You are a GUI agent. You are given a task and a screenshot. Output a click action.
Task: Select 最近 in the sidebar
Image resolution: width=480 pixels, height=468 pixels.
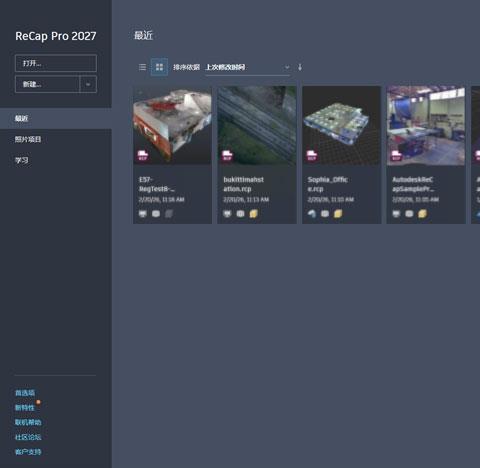[56, 118]
